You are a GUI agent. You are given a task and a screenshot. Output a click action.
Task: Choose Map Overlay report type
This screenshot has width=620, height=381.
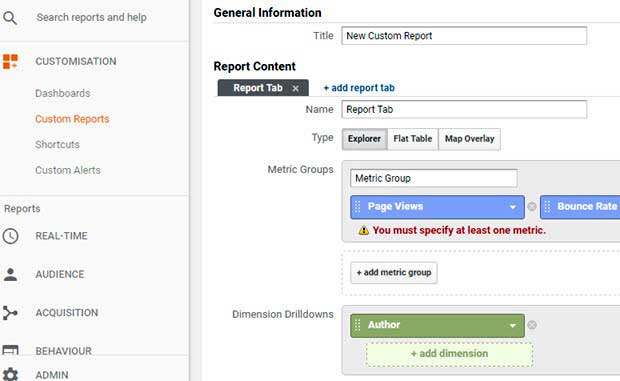(469, 139)
